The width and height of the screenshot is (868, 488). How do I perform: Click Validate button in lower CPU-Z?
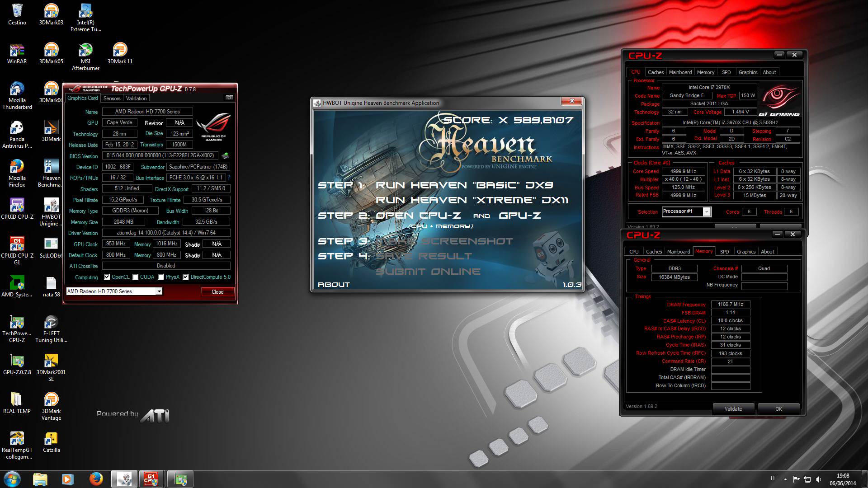click(x=733, y=409)
